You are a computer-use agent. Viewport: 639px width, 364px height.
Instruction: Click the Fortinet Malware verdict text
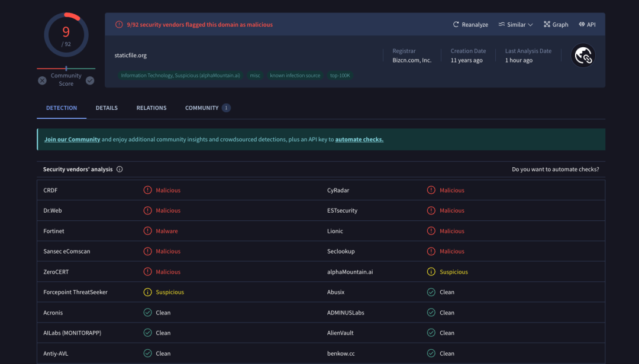(167, 231)
